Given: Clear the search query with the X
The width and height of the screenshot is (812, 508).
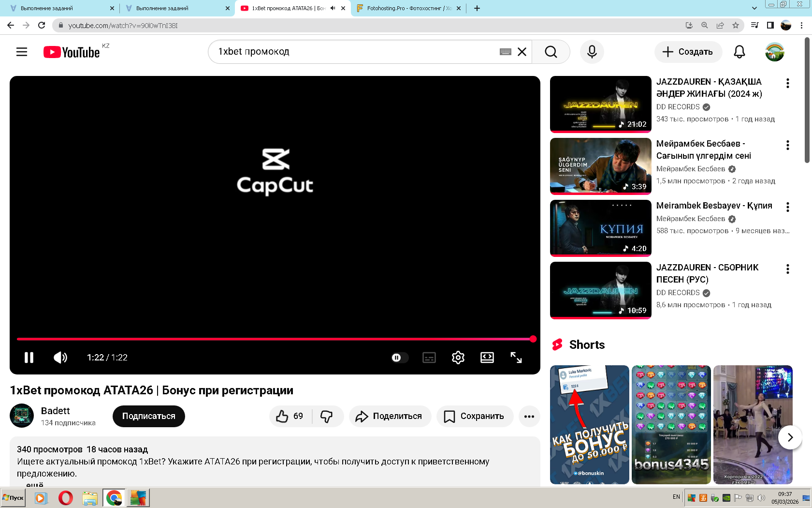Looking at the screenshot, I should click(x=522, y=52).
